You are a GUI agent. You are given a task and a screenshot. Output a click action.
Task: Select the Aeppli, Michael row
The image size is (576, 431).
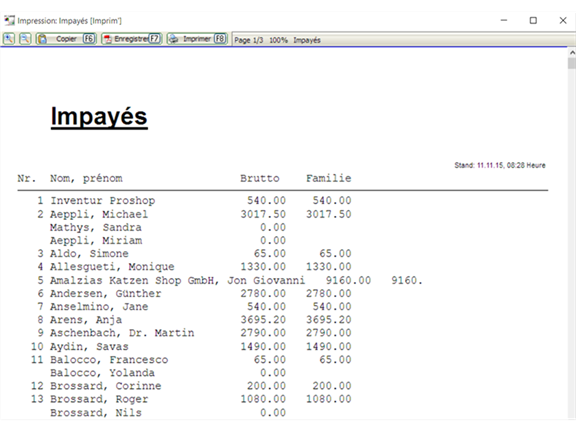click(184, 214)
